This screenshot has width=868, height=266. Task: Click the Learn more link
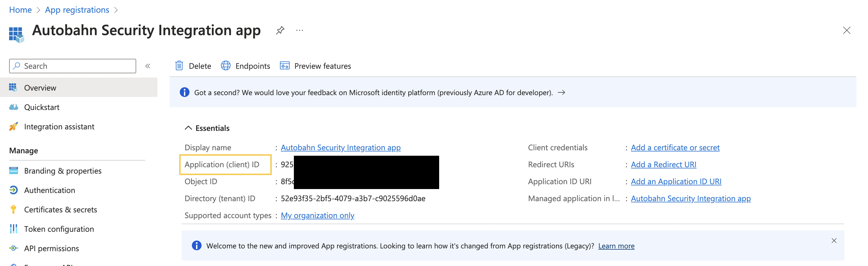tap(616, 246)
